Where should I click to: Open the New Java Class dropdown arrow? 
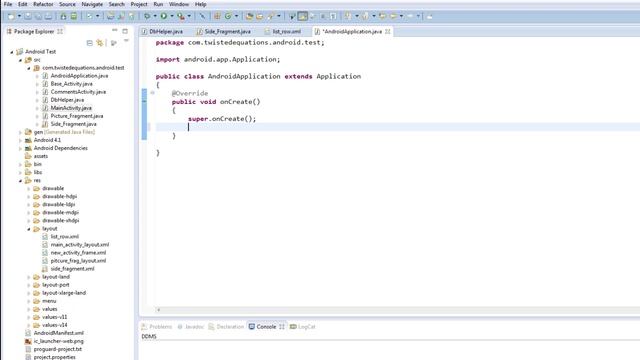[x=236, y=16]
